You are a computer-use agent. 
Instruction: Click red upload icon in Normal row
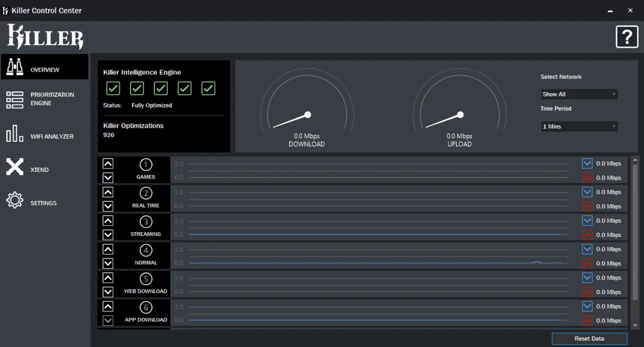coord(587,263)
